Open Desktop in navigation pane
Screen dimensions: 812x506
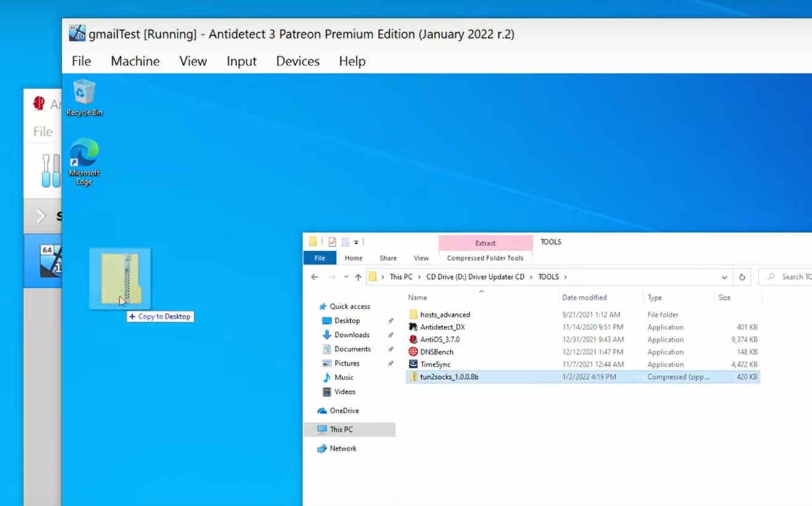347,320
